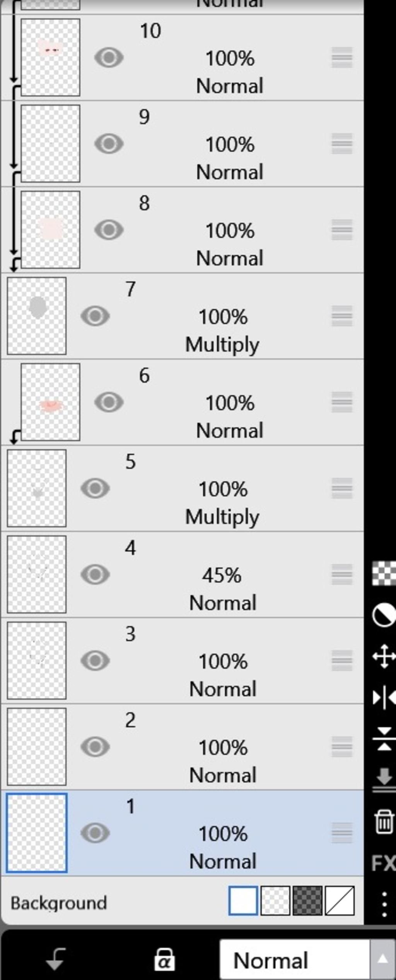Open the Normal blend mode dropdown

coord(294,960)
